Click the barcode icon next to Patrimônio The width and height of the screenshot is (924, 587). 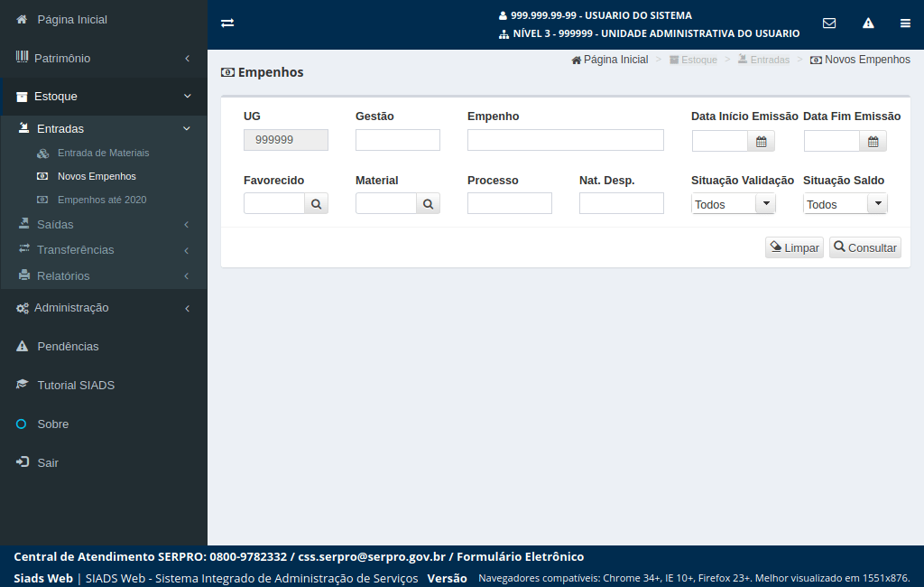[22, 57]
